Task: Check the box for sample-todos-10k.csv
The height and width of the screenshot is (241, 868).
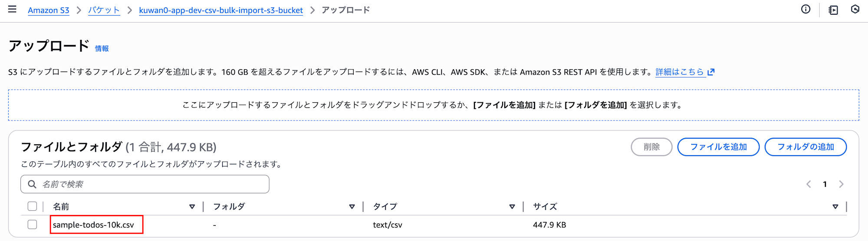Action: 32,225
